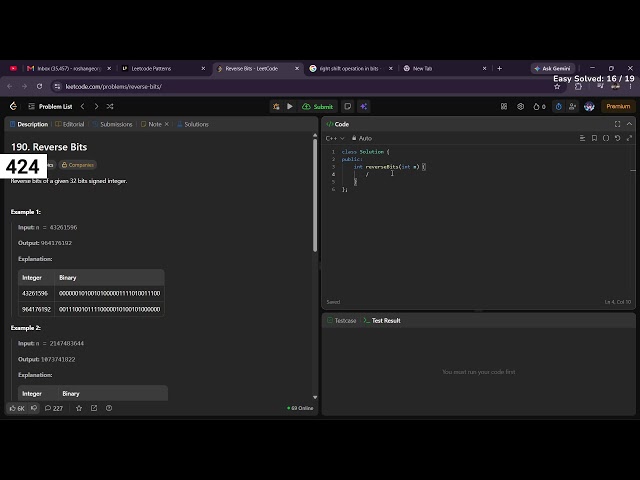
Task: Open LeetCode settings gear
Action: 520,107
